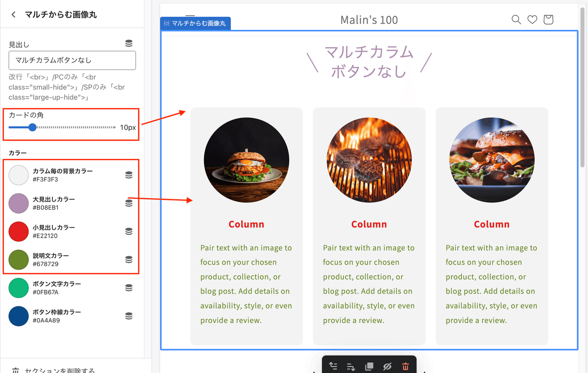Select the middle card's Column heading
Viewport: 588px width, 373px height.
[x=369, y=224]
